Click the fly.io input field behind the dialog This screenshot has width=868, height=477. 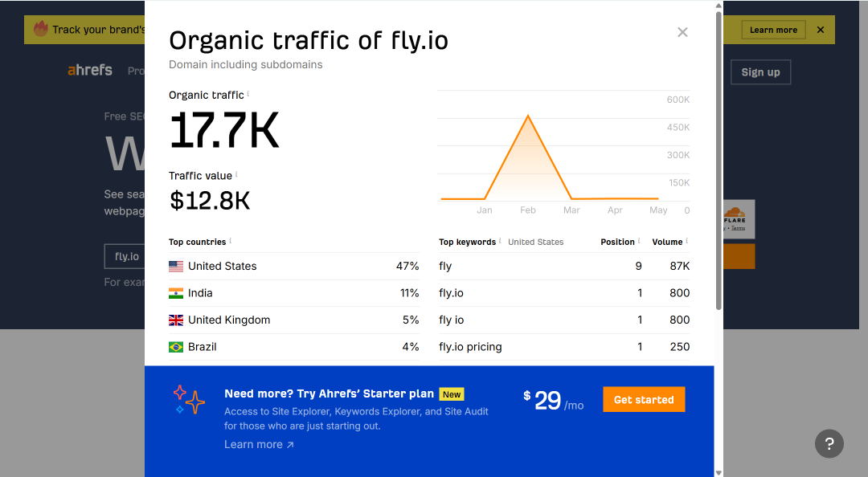(x=125, y=256)
